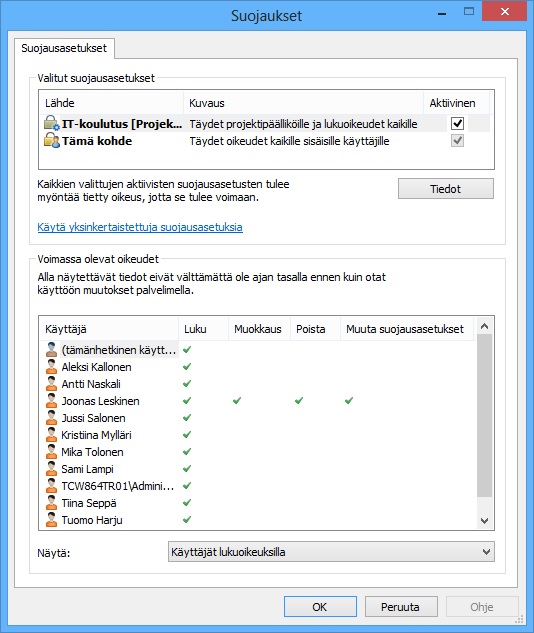This screenshot has width=534, height=633.
Task: Click the user list scroll-down arrow
Action: 485,521
